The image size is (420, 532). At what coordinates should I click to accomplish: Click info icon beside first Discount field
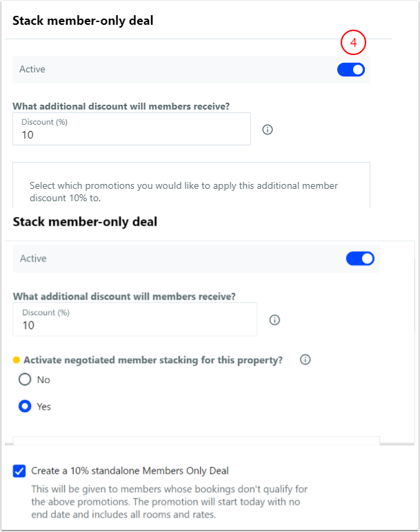point(268,130)
